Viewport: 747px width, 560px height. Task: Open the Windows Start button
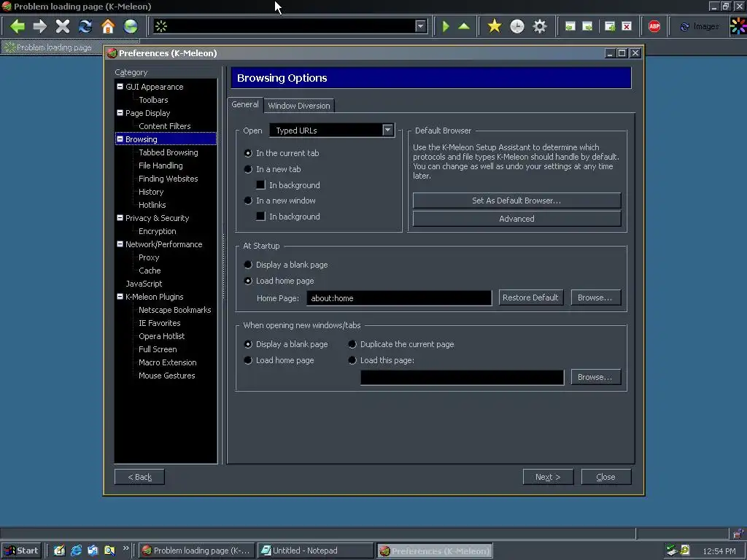tap(21, 551)
